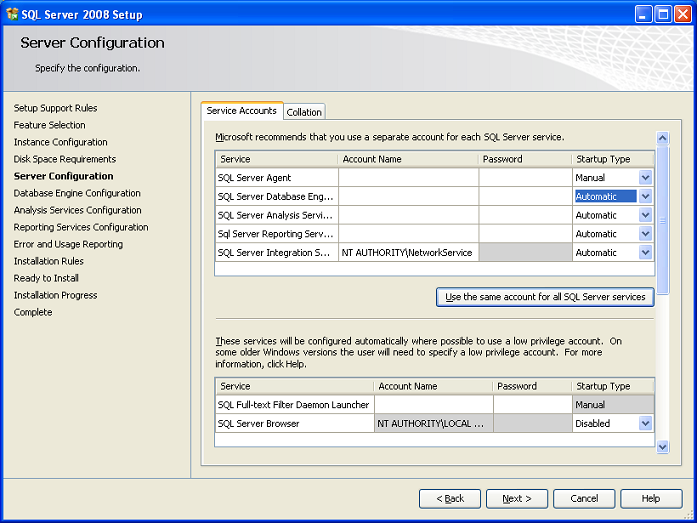Click the Analysis Services Configuration step
The width and height of the screenshot is (697, 523).
click(x=77, y=210)
